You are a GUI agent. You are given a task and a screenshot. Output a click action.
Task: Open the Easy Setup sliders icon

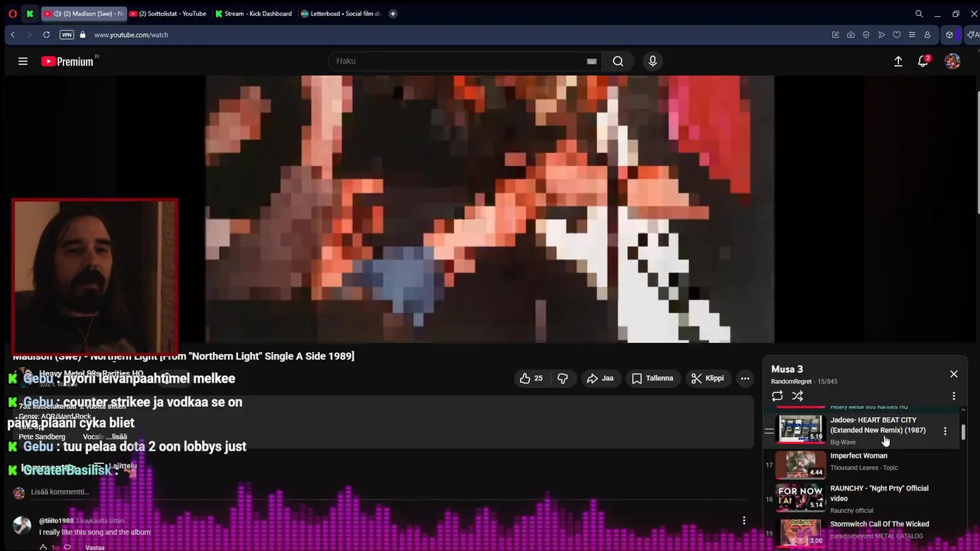coord(911,34)
